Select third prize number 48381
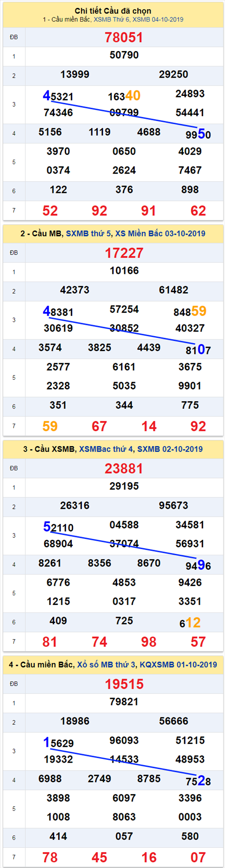Viewport: 225px width, 868px height. coord(58,311)
